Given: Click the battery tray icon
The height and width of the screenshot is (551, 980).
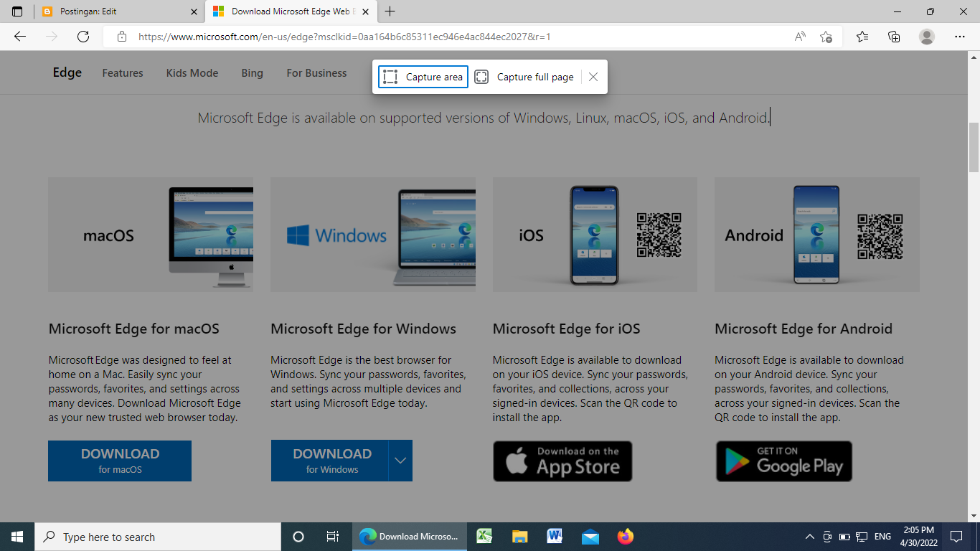Looking at the screenshot, I should pyautogui.click(x=844, y=537).
